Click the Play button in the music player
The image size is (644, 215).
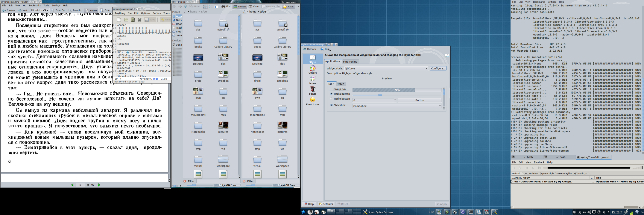click(x=520, y=168)
